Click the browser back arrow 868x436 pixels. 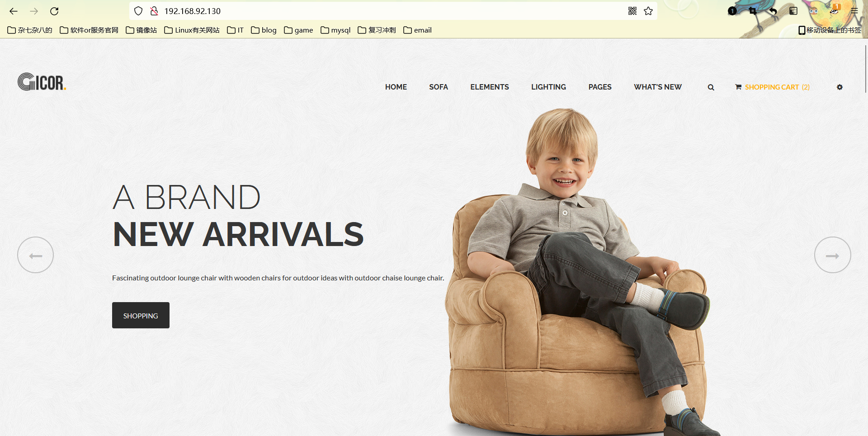click(x=14, y=11)
